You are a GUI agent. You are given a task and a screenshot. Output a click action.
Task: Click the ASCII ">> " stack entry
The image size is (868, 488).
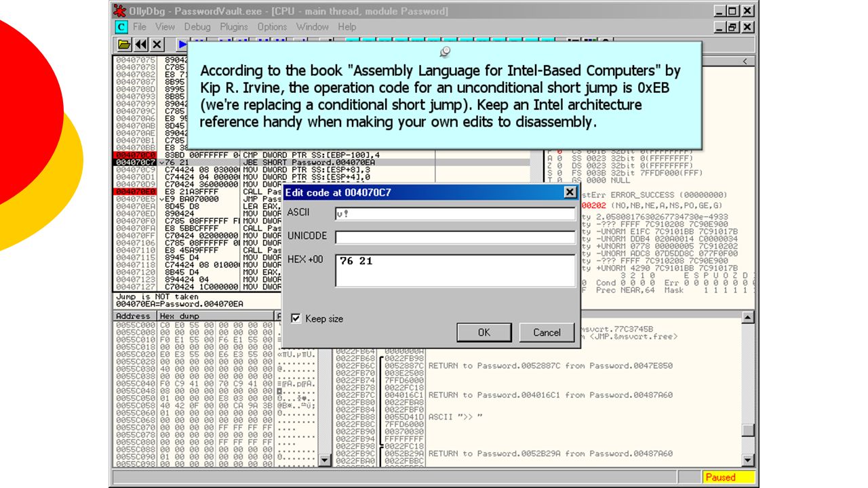456,417
